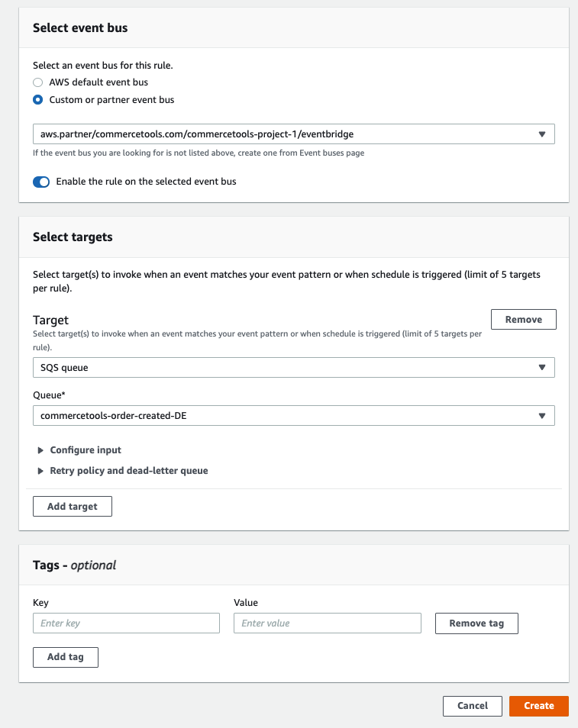Focus the tag Value input field
The width and height of the screenshot is (578, 728).
(x=327, y=623)
